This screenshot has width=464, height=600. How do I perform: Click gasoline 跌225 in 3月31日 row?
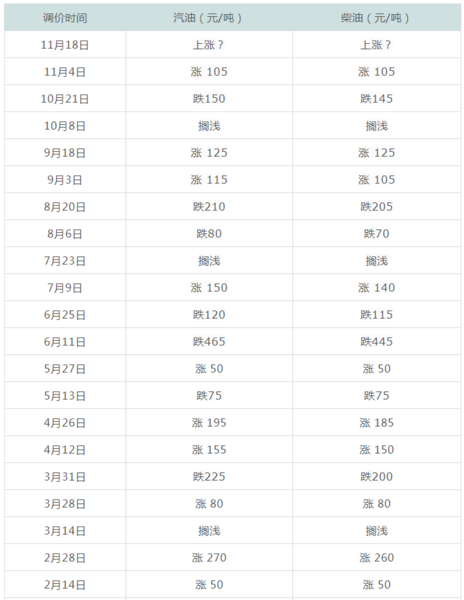209,476
